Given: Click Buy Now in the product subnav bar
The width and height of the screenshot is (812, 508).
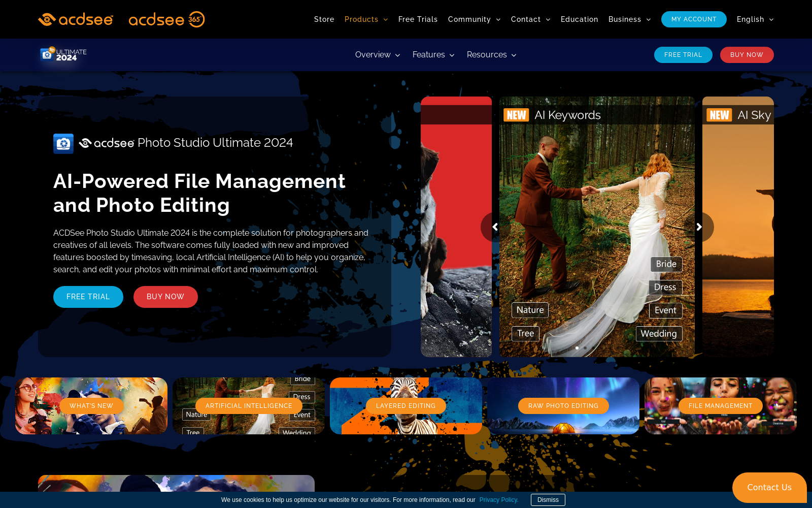Looking at the screenshot, I should tap(747, 55).
